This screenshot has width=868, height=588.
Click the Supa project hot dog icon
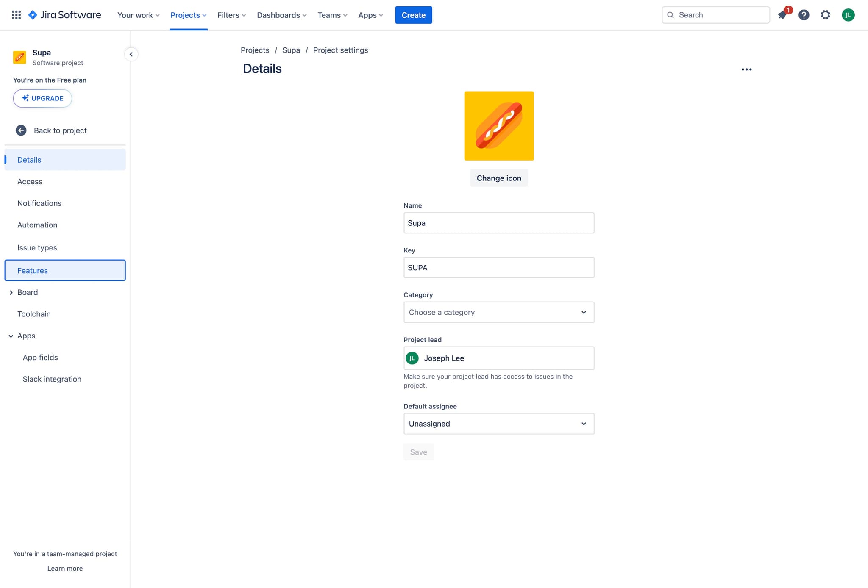(x=19, y=57)
